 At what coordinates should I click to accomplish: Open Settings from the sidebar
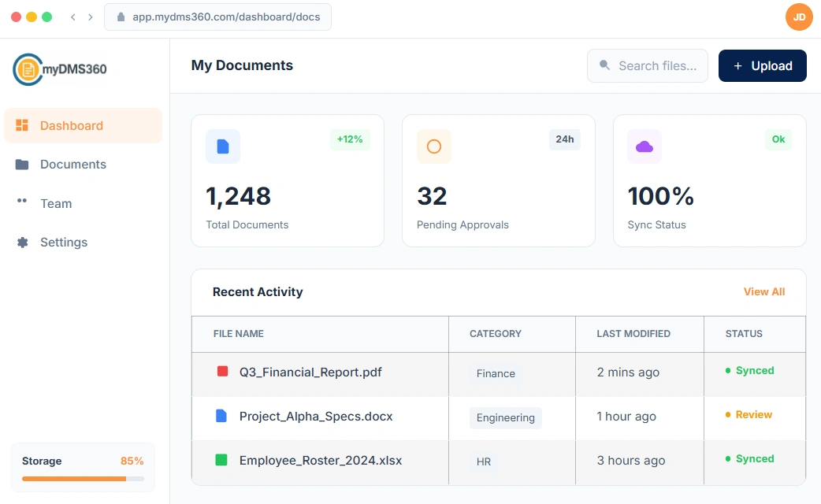(64, 243)
